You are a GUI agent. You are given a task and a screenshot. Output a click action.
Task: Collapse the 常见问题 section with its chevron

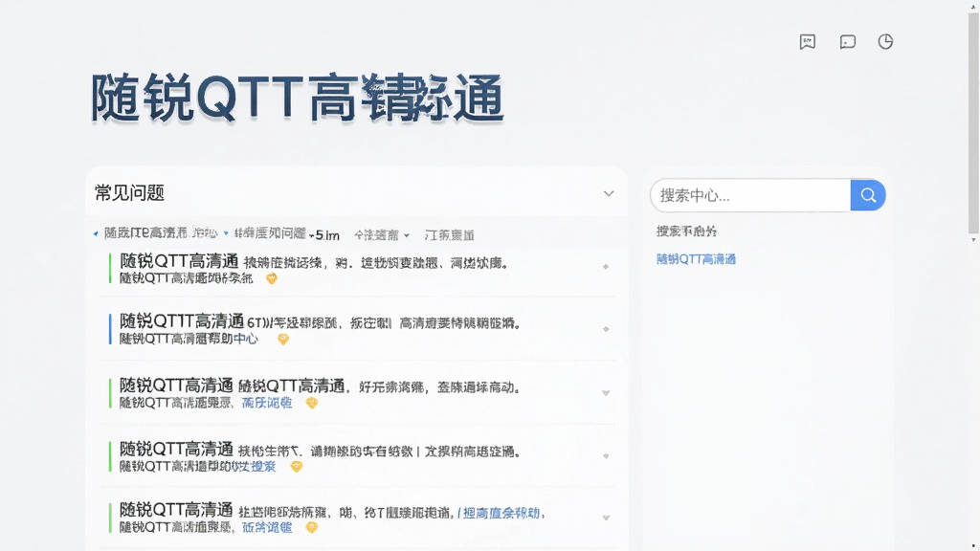pos(608,193)
